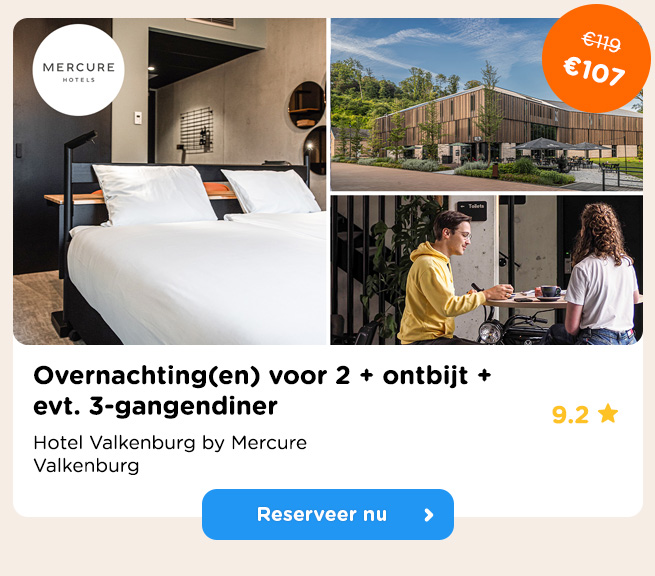Click the Mercure Hotels logo badge

79,70
